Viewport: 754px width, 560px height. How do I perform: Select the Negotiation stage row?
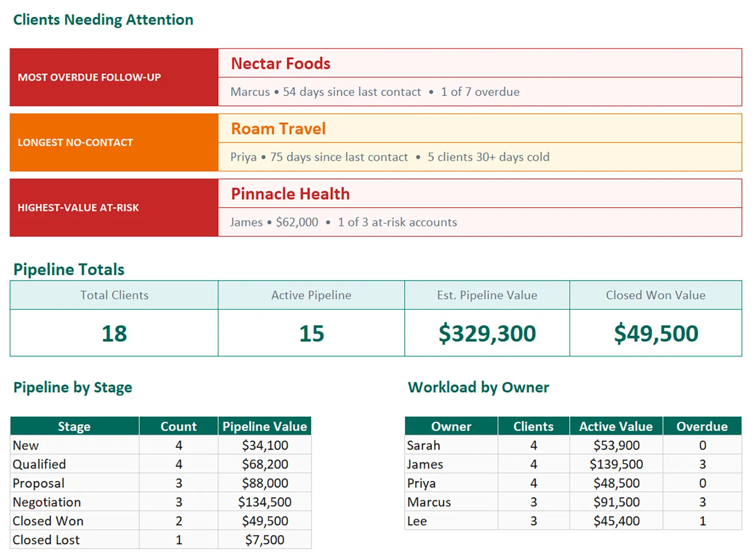coord(46,502)
